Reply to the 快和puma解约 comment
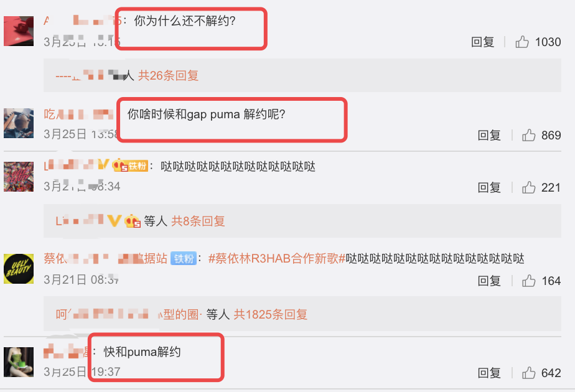 pyautogui.click(x=489, y=373)
